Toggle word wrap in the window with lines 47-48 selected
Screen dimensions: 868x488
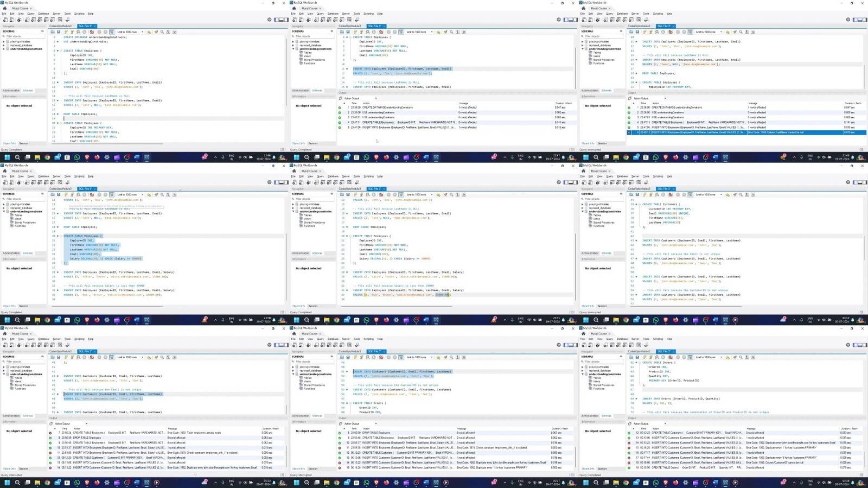click(x=174, y=357)
